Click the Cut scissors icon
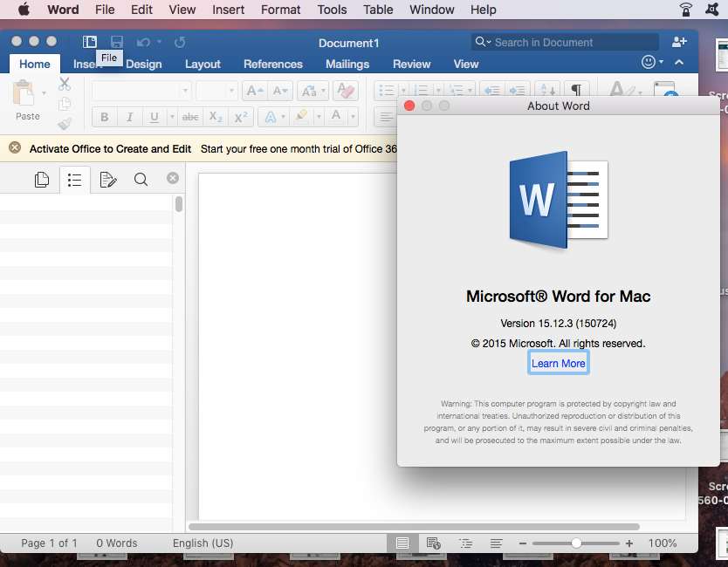 coord(65,84)
